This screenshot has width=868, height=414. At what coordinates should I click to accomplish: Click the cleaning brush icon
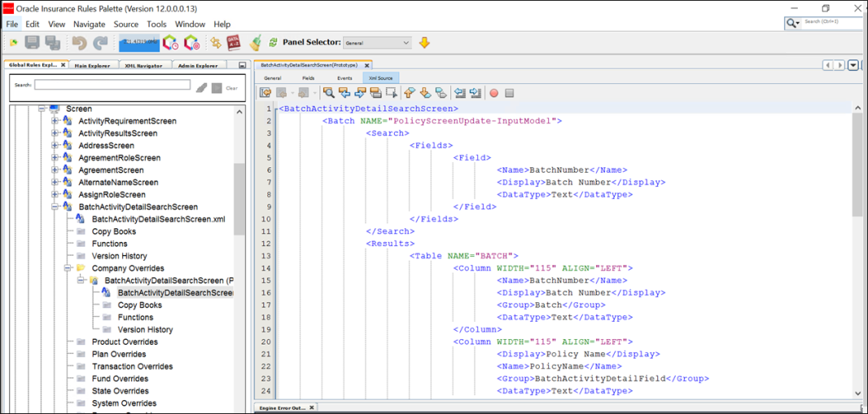pos(255,42)
